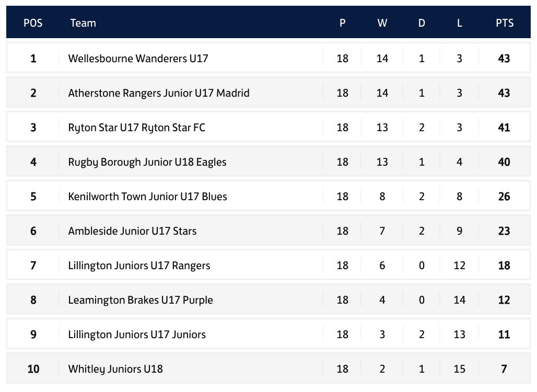
Task: Open Wellesbourne Wanderers U17 team link
Action: pos(138,58)
